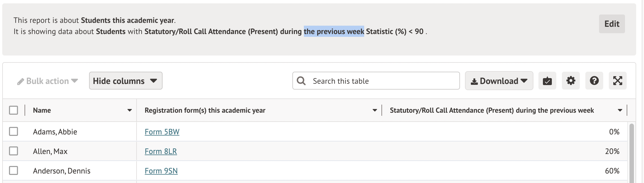Open table settings gear icon

point(571,81)
